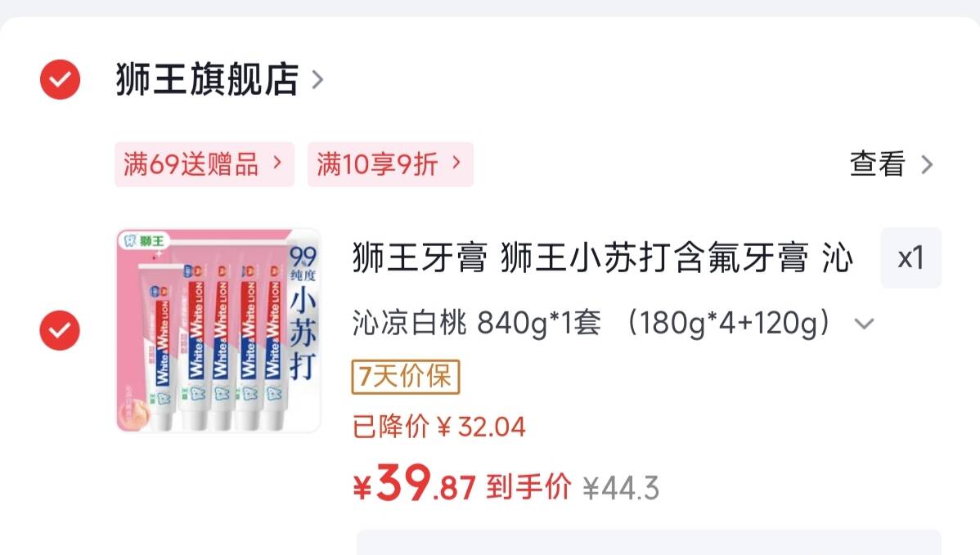Open the 沁凉白桃 840g*1套 spec selector
The height and width of the screenshot is (555, 980).
point(591,324)
